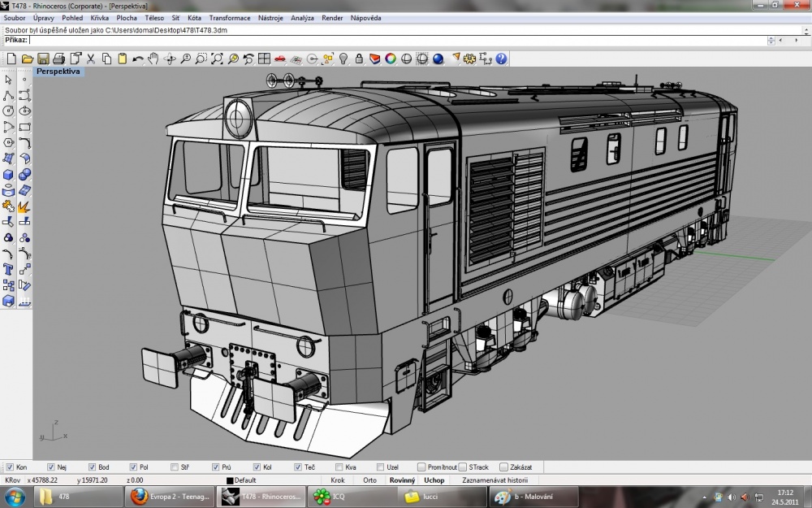Open the Křivka menu
The image size is (812, 508).
pos(99,18)
